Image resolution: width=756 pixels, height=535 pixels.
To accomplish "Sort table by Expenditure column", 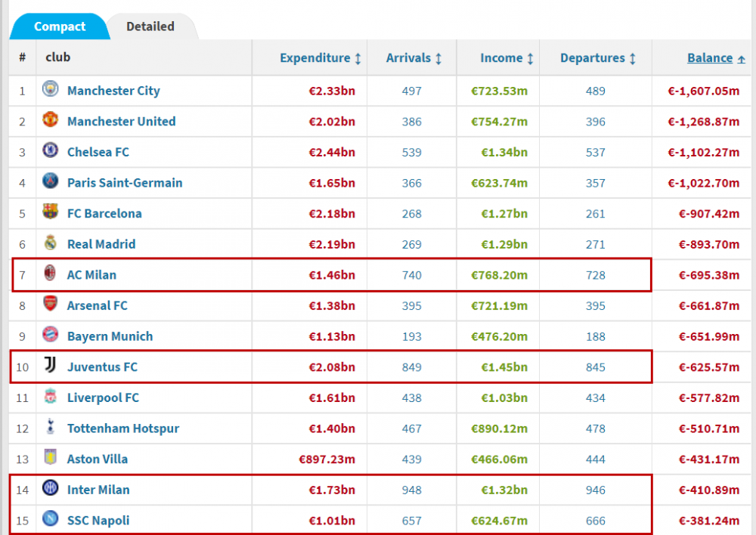I will click(x=320, y=58).
